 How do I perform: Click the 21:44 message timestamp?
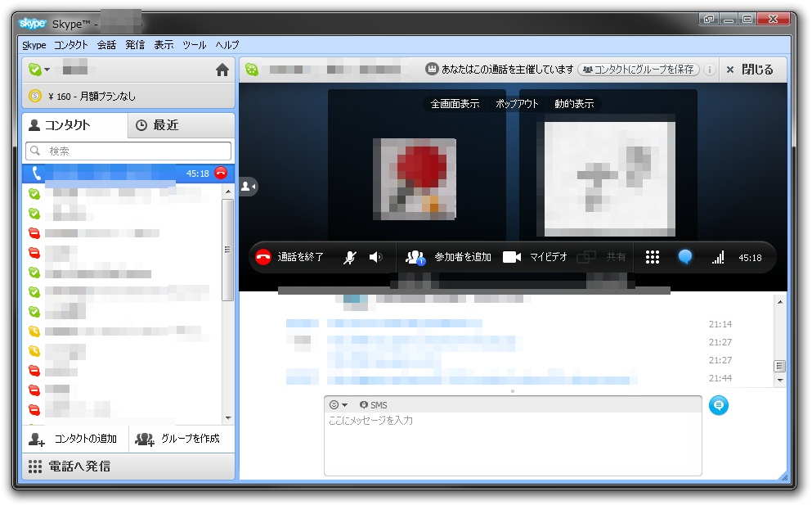pos(720,378)
